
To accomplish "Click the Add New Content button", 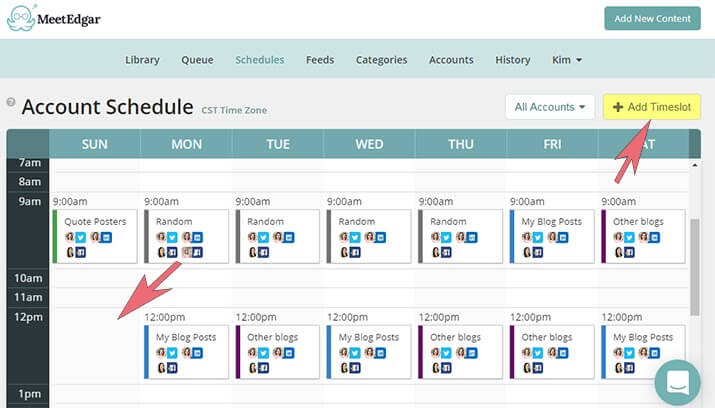I will click(x=652, y=18).
